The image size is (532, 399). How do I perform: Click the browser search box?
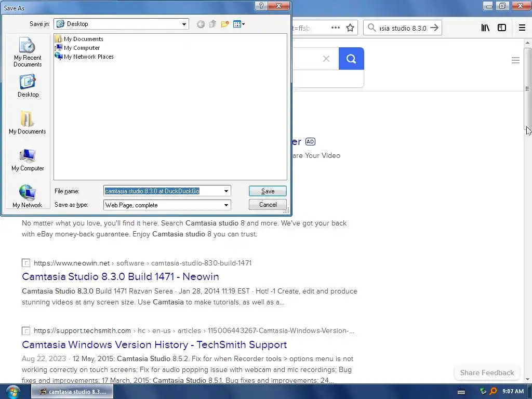point(403,28)
